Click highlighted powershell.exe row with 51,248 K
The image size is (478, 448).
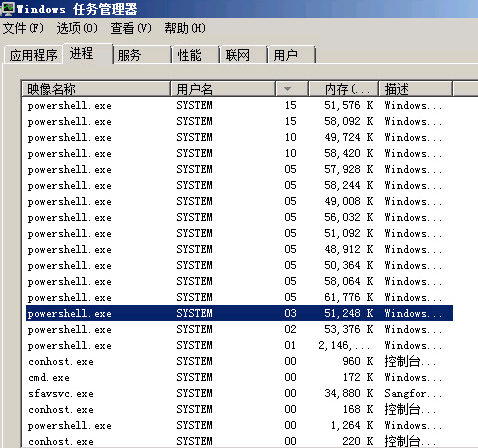[x=239, y=313]
